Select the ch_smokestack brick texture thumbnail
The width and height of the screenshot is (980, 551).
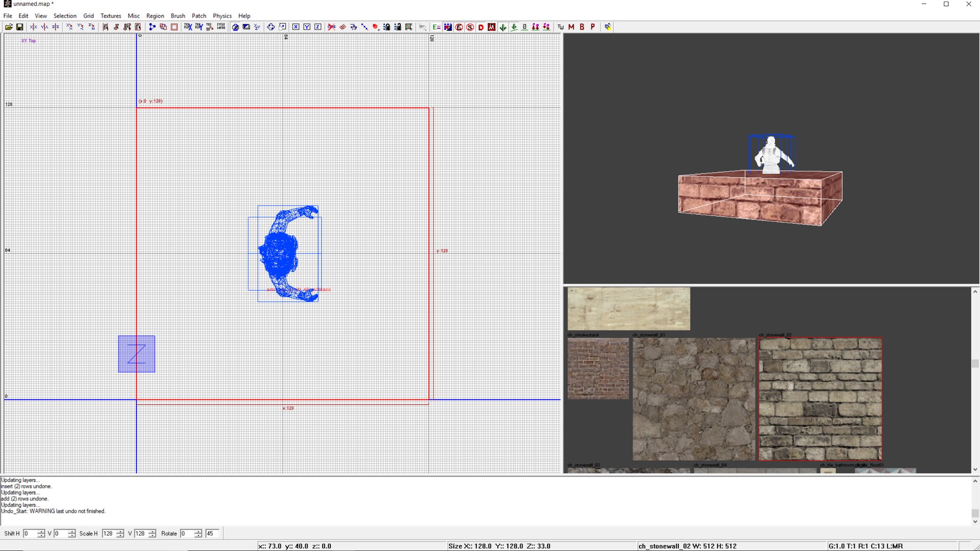tap(598, 368)
